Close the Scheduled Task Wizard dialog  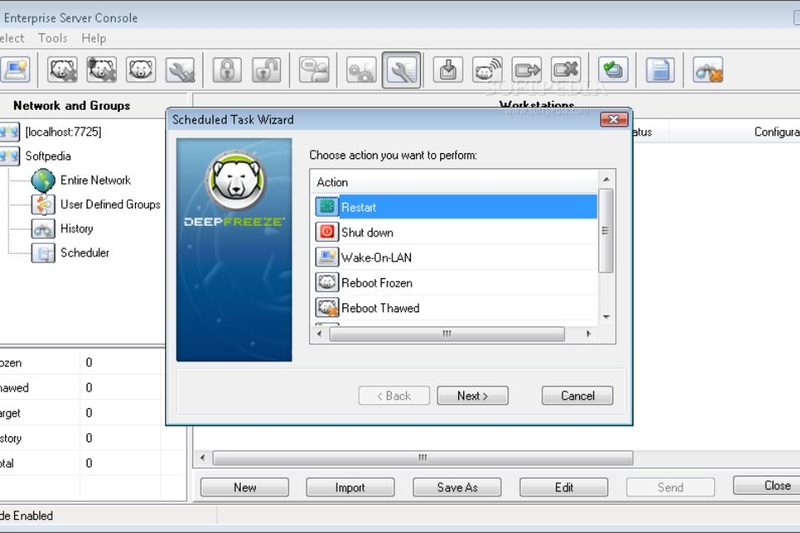click(x=614, y=119)
